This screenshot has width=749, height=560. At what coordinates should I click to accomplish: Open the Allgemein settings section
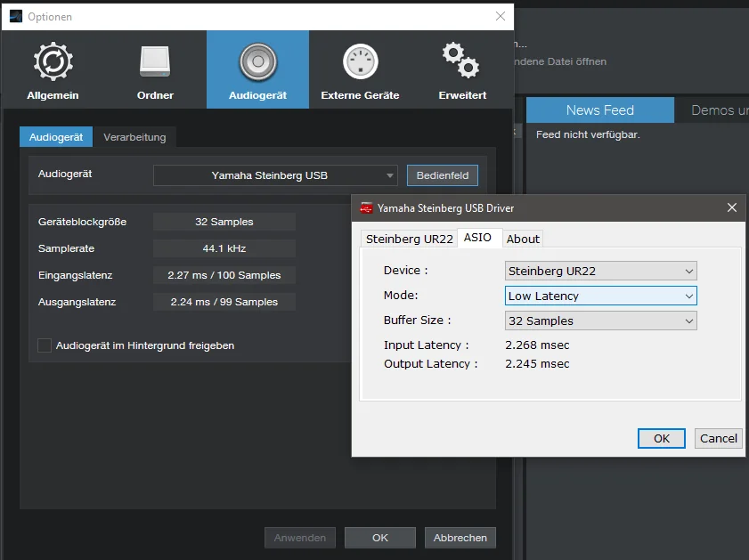[x=53, y=69]
